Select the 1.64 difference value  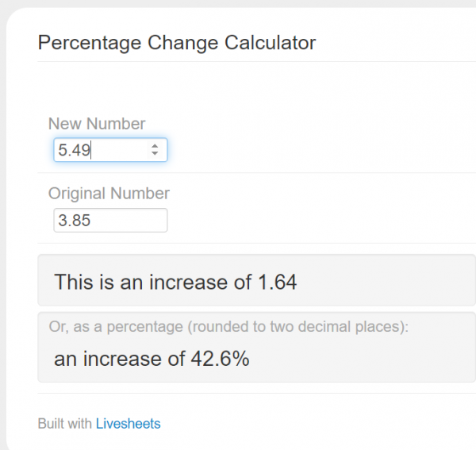click(x=277, y=281)
